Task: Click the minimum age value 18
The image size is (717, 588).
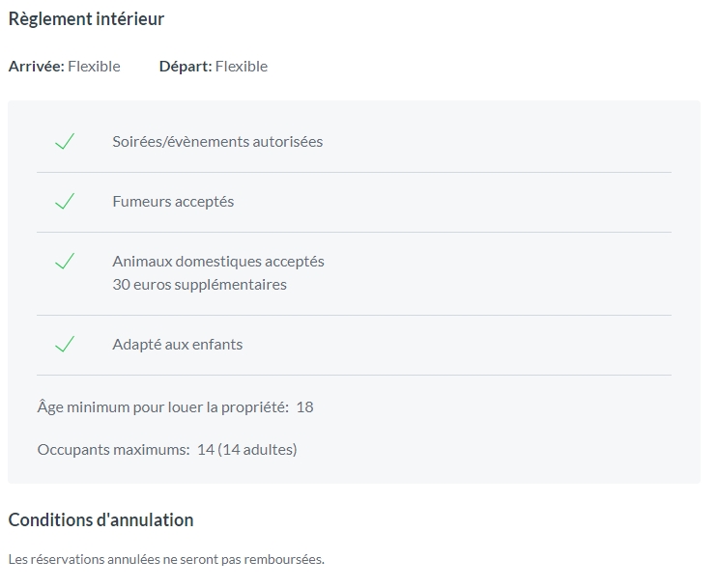Action: (x=304, y=407)
